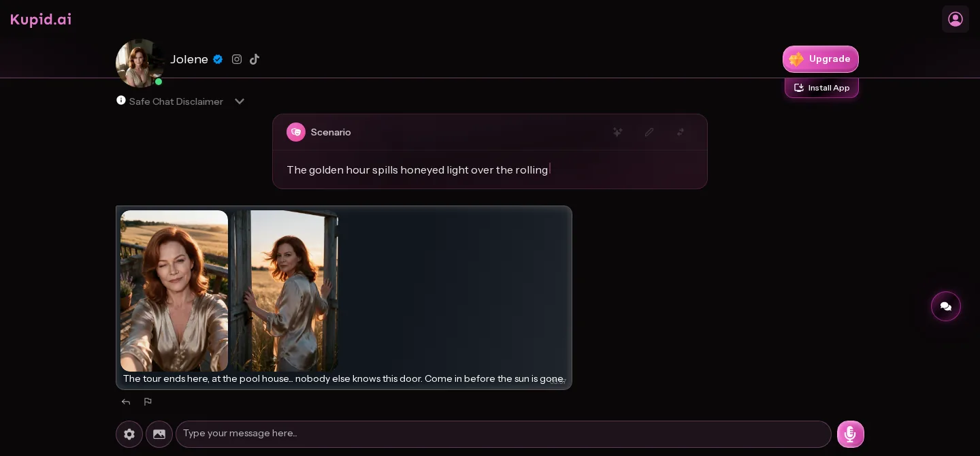Click the reply arrow under the message
The height and width of the screenshot is (456, 980).
pos(126,402)
